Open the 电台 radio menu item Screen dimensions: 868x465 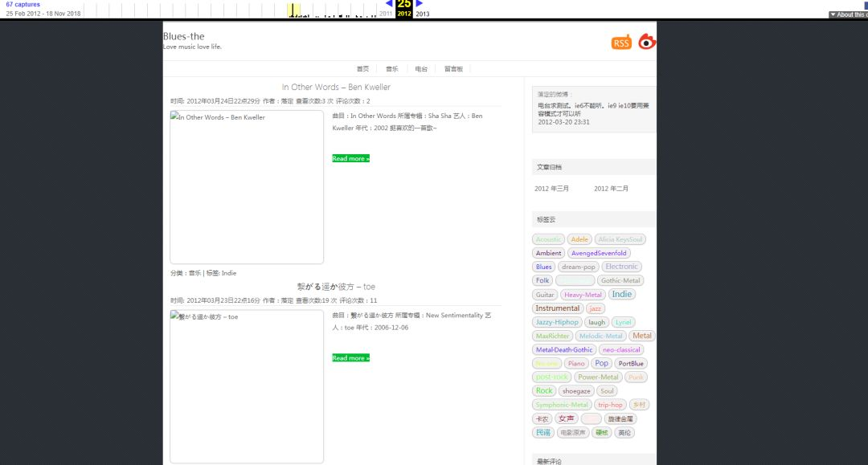[421, 69]
